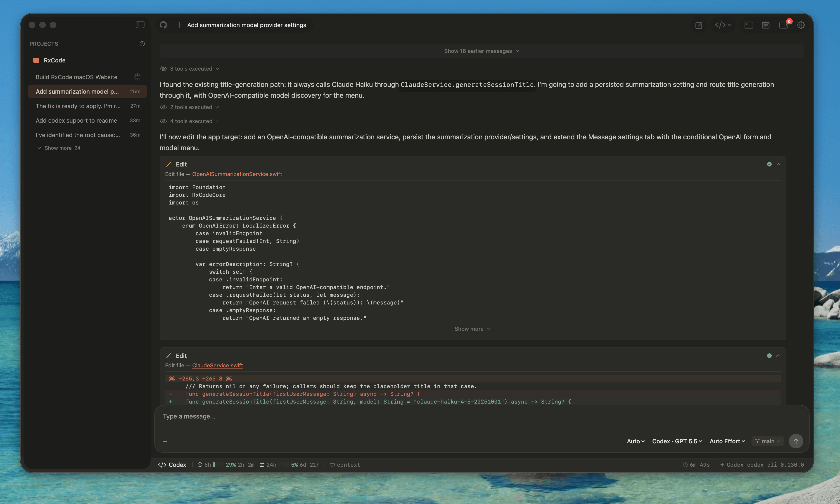This screenshot has height=504, width=840.
Task: Click the eye icon for 4 tools executed
Action: click(x=163, y=121)
